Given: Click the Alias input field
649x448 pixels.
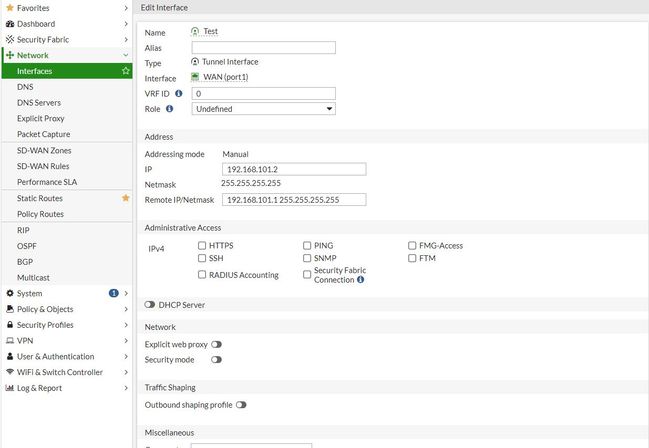Looking at the screenshot, I should (x=263, y=47).
